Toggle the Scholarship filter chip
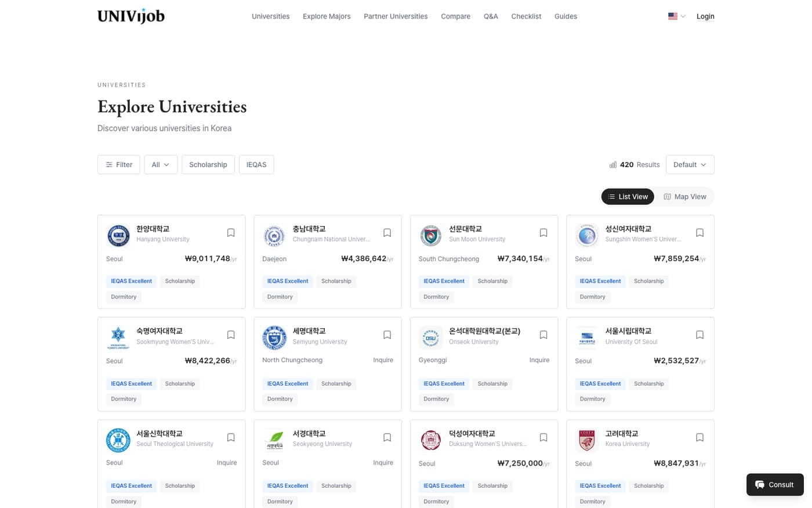The image size is (812, 508). click(x=208, y=164)
